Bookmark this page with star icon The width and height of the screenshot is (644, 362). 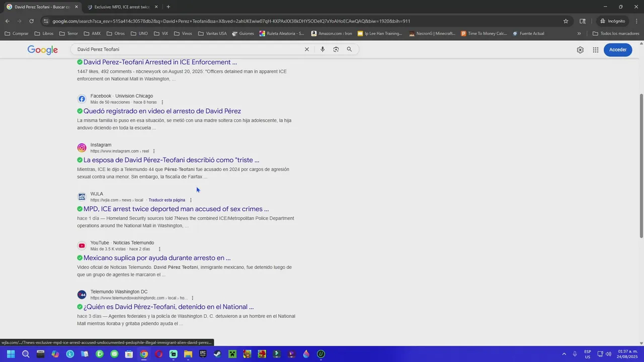click(x=566, y=21)
